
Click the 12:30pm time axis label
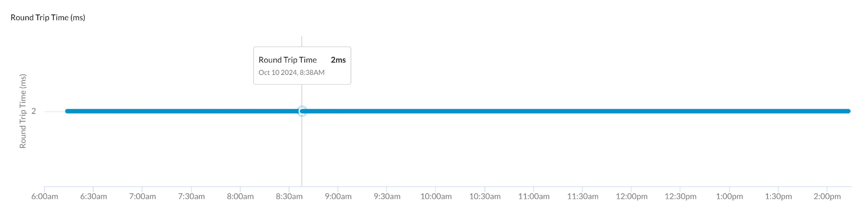(x=680, y=196)
